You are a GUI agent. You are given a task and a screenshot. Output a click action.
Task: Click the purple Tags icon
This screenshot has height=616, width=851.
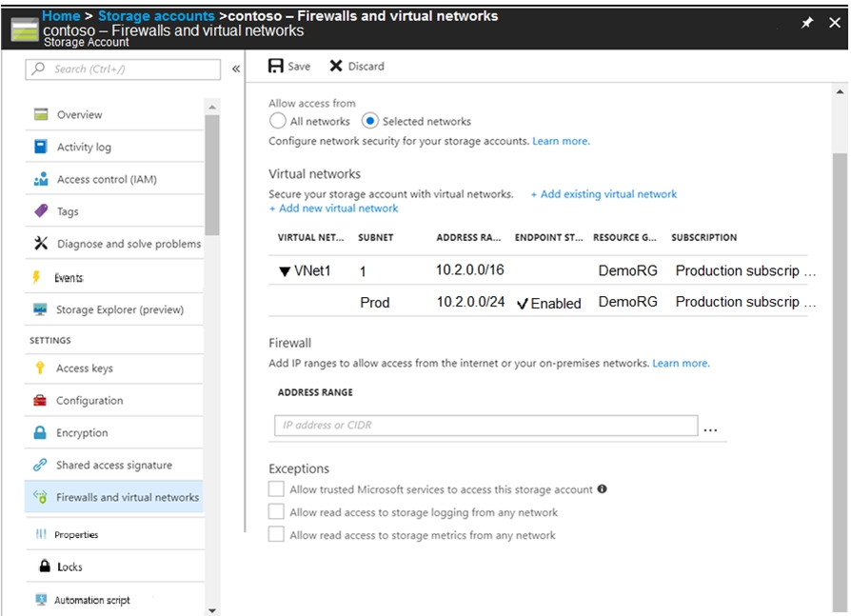[x=41, y=210]
